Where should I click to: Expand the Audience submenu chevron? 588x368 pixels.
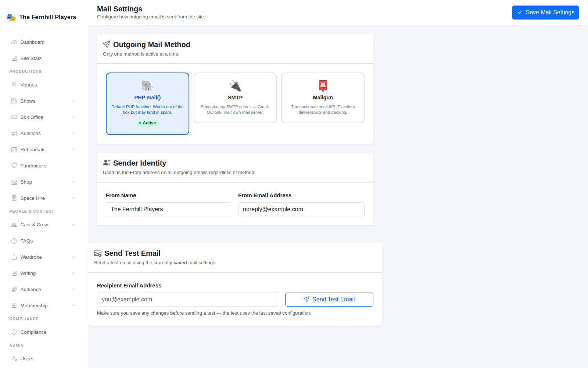(x=73, y=290)
